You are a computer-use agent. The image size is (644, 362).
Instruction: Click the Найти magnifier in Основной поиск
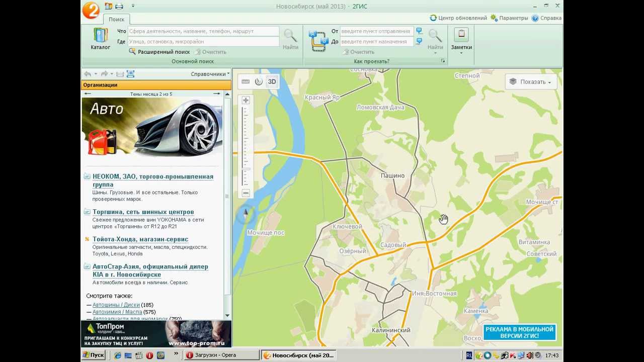point(290,39)
